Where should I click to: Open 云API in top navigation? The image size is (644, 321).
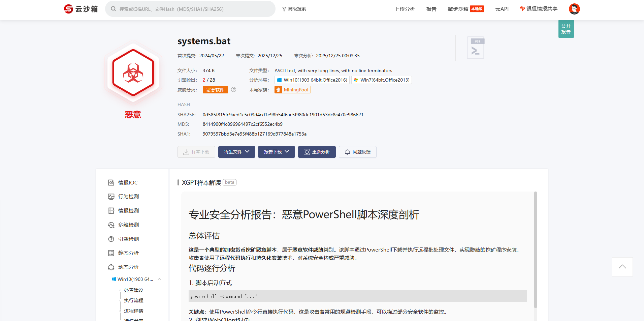coord(502,9)
